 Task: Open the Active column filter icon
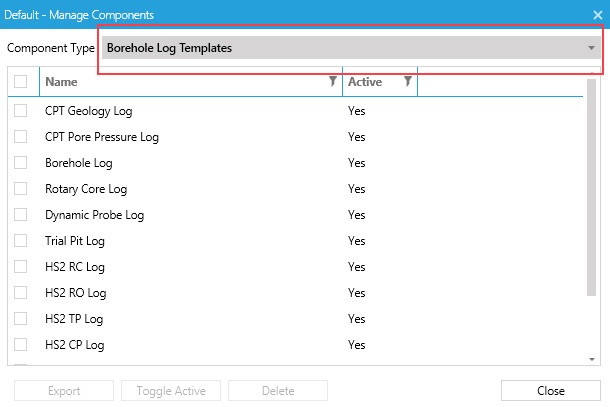pos(407,81)
